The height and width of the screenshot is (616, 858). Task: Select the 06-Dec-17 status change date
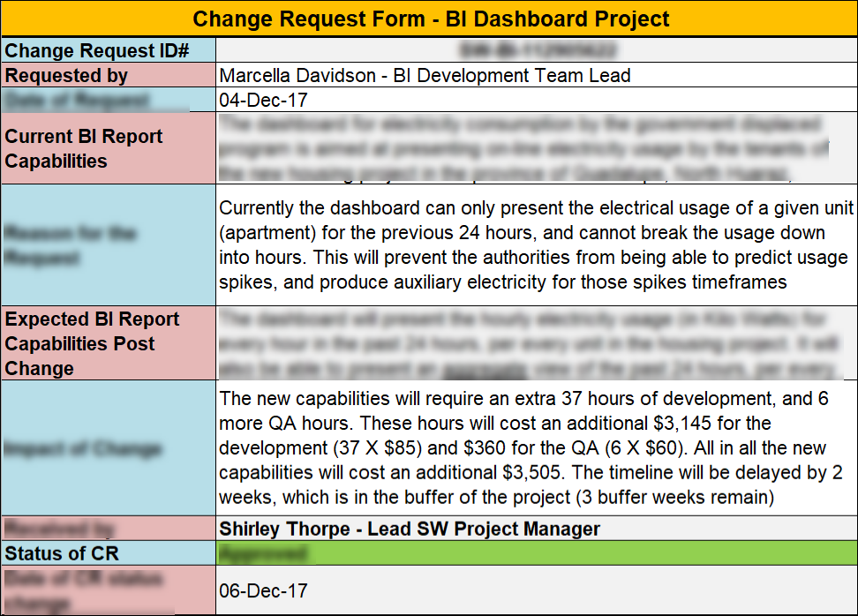[x=536, y=590]
